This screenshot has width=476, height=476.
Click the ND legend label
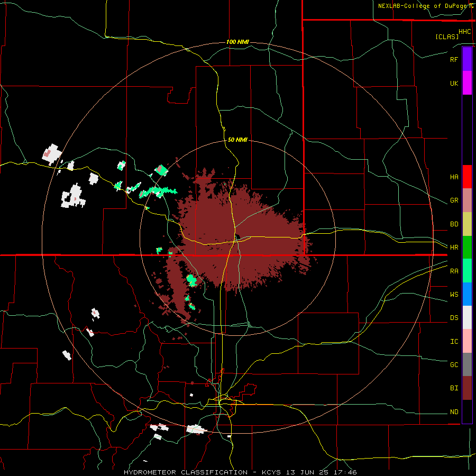(454, 412)
